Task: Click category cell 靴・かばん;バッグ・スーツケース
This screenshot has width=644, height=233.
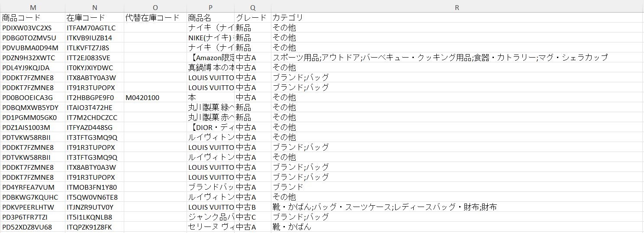Action: click(457, 207)
